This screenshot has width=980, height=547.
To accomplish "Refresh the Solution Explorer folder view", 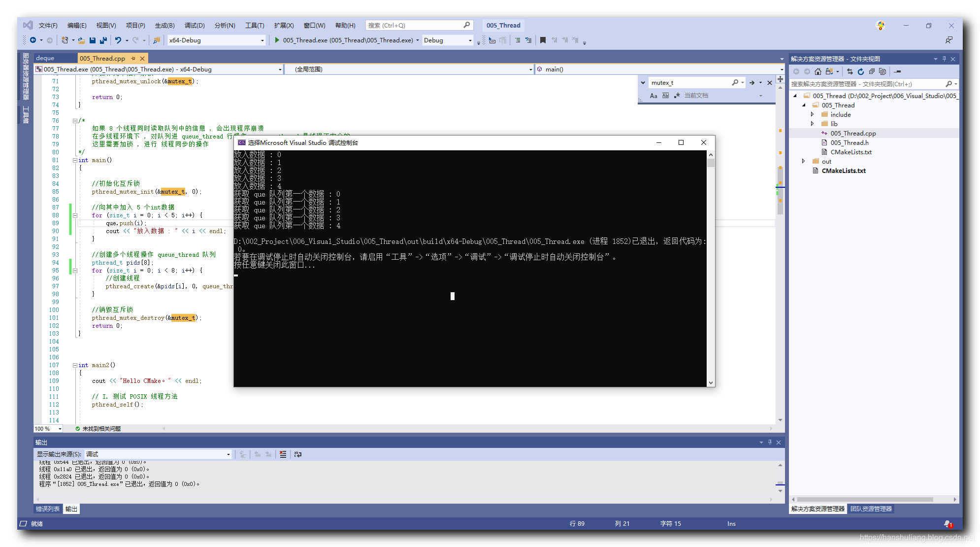I will coord(861,71).
